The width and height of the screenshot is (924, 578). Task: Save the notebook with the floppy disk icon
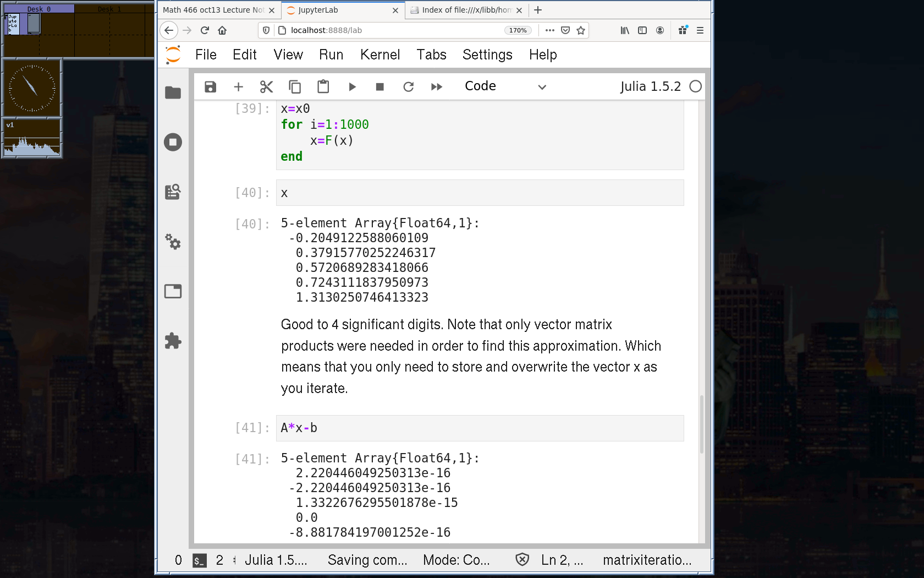pyautogui.click(x=210, y=87)
